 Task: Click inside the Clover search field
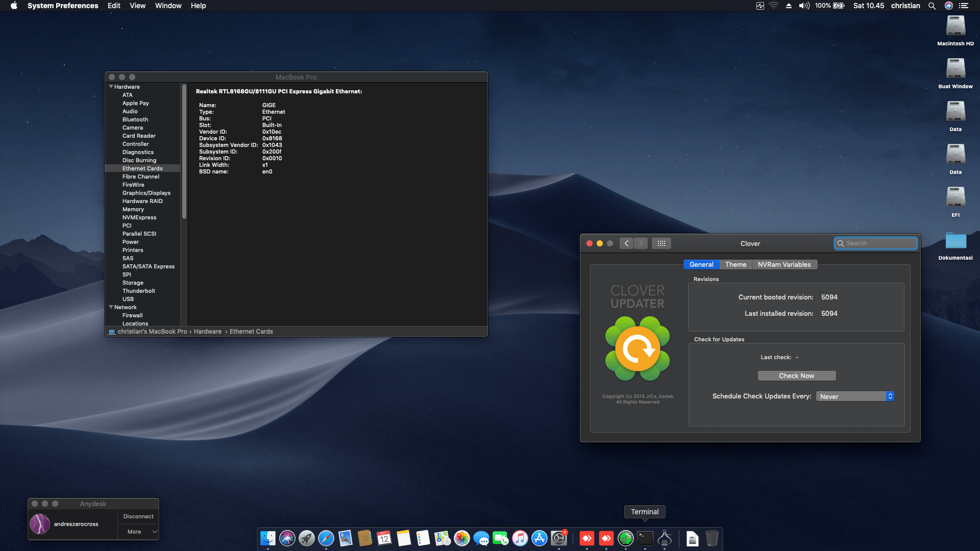[875, 243]
